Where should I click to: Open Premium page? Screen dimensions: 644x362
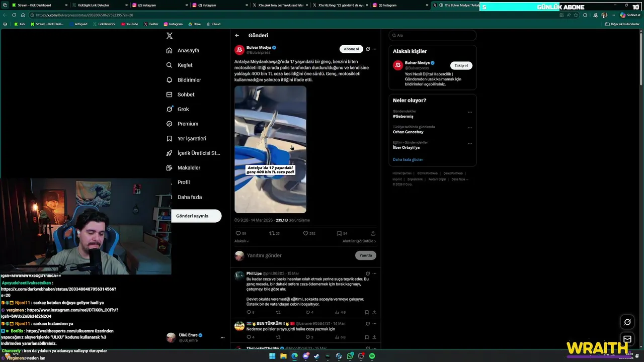tap(182, 124)
